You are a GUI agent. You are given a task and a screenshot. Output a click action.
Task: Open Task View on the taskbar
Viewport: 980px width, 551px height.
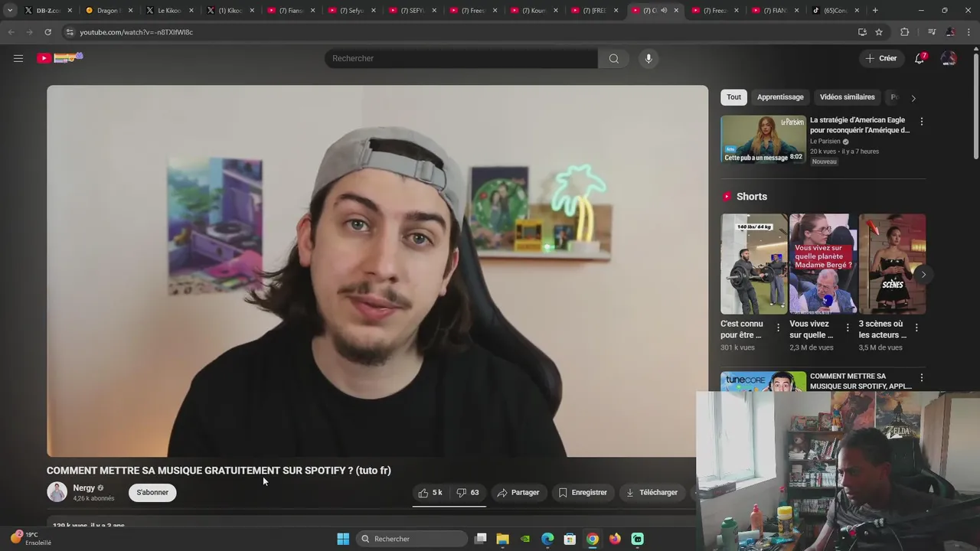[480, 539]
